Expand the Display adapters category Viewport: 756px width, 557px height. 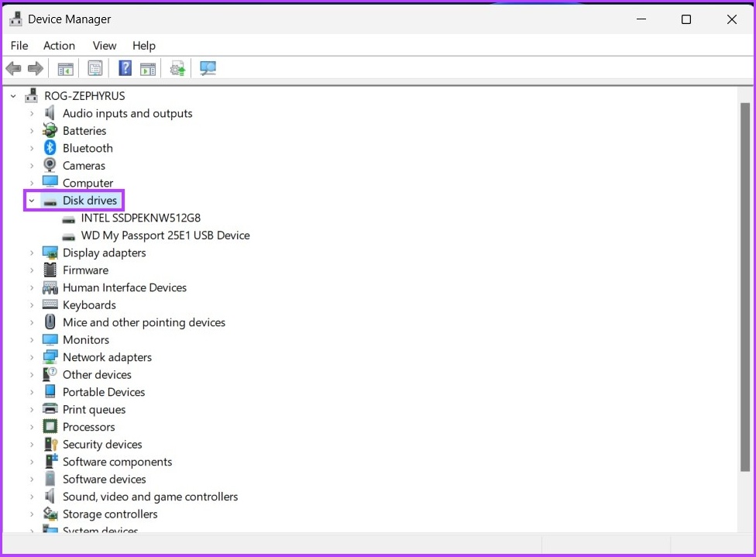[x=30, y=253]
